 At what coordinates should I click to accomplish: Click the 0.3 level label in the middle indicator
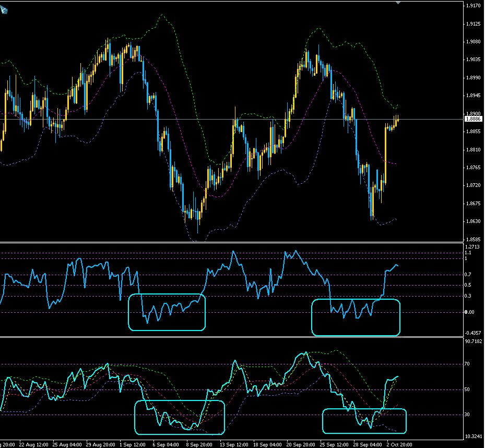click(467, 296)
